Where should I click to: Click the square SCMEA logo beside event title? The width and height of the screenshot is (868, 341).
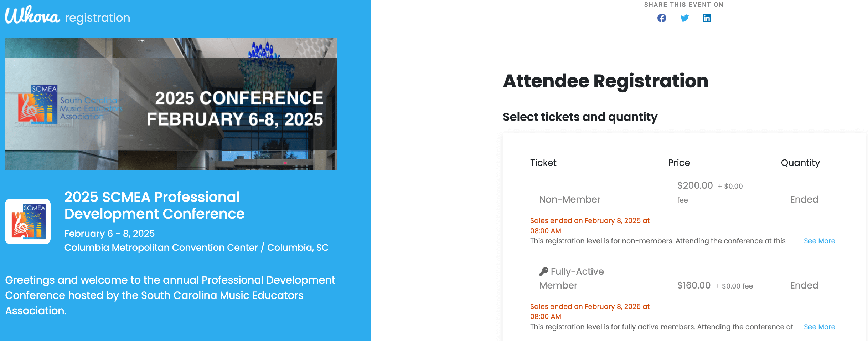pyautogui.click(x=28, y=222)
